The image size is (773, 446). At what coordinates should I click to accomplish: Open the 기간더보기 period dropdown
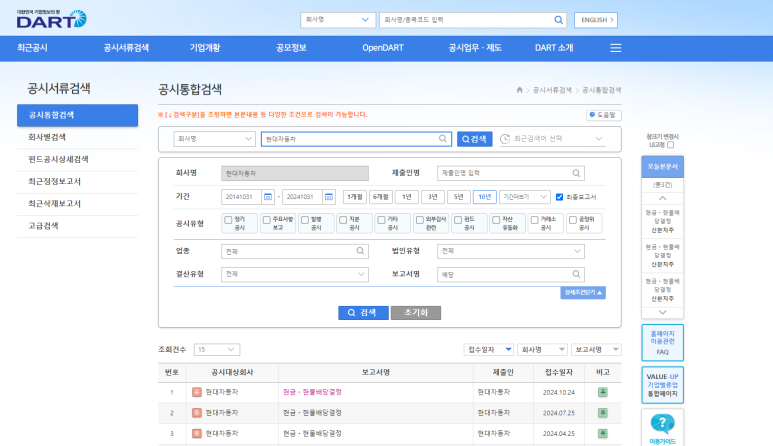(x=525, y=197)
